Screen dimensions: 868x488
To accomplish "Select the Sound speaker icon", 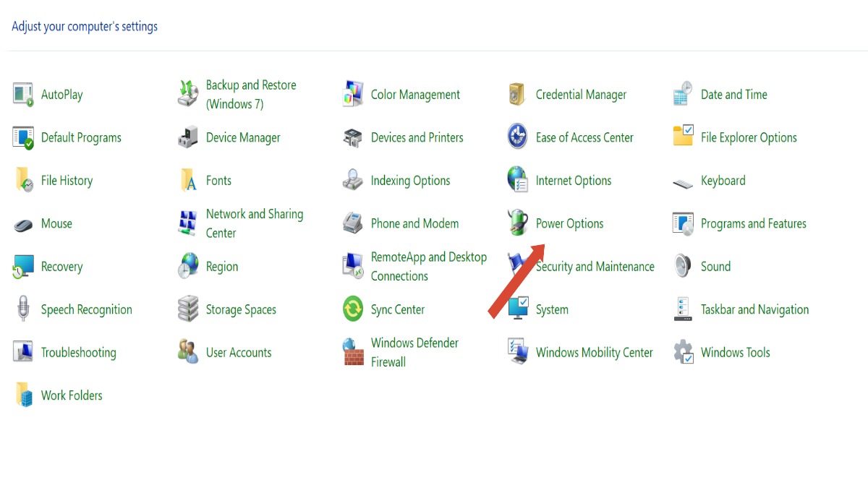I will tap(683, 267).
